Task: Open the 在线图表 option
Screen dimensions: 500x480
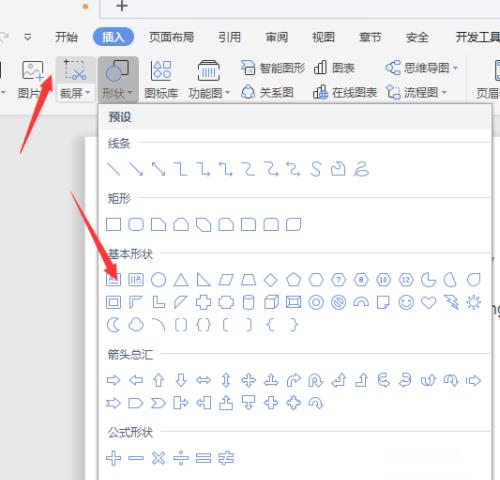Action: [x=345, y=92]
